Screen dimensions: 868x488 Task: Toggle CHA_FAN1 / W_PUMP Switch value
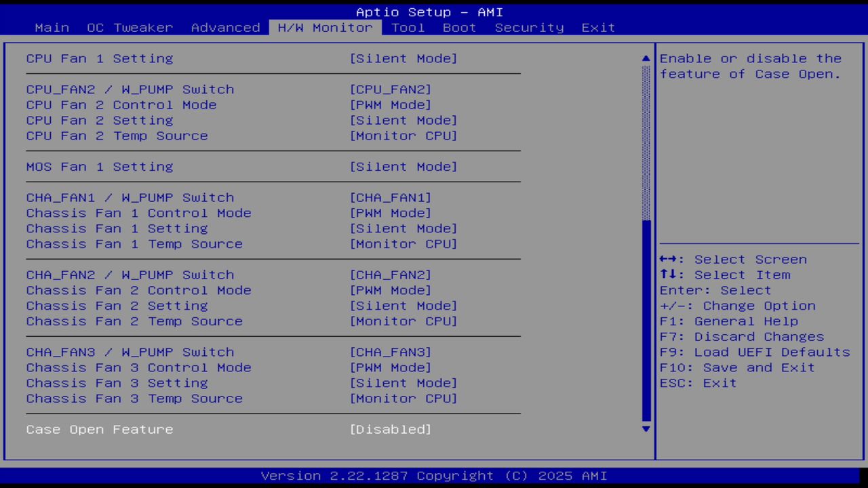coord(390,198)
